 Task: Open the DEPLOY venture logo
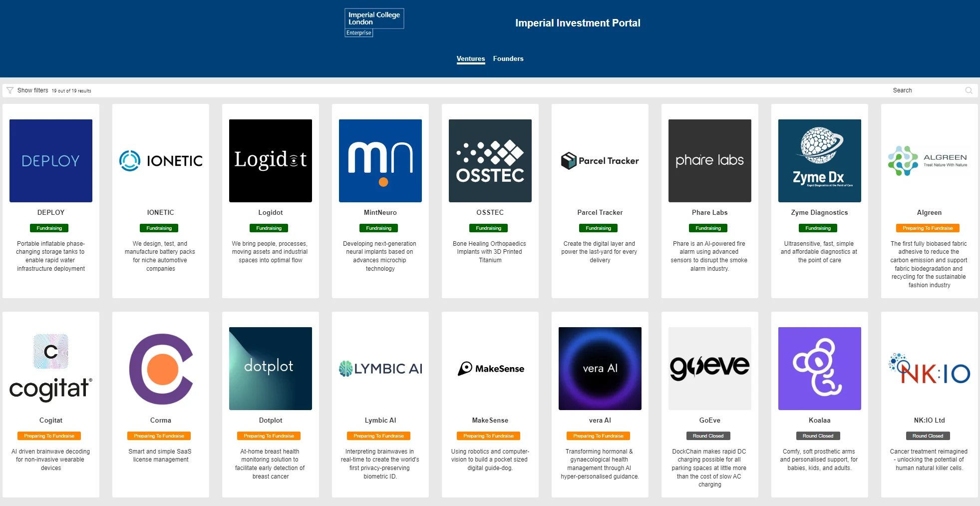(x=51, y=161)
